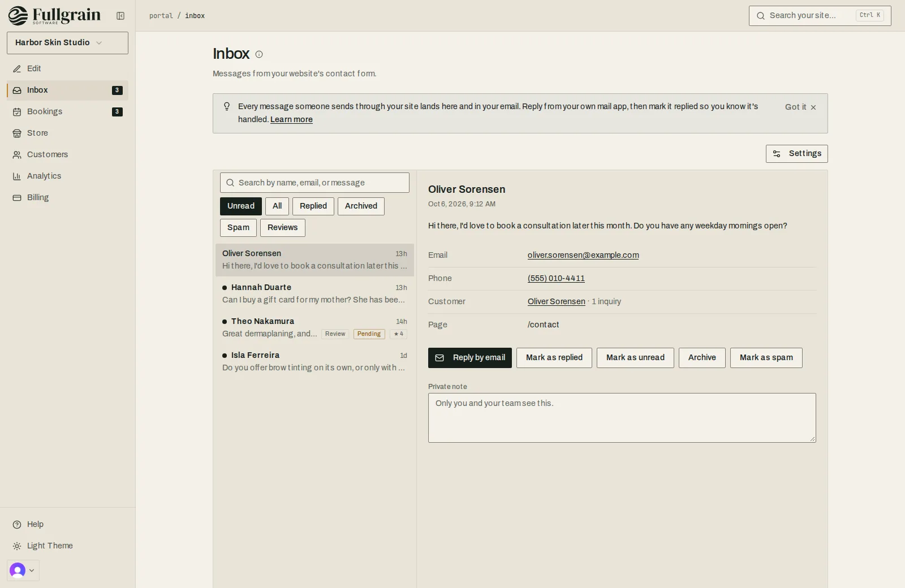Open Edit in the sidebar

pyautogui.click(x=67, y=68)
